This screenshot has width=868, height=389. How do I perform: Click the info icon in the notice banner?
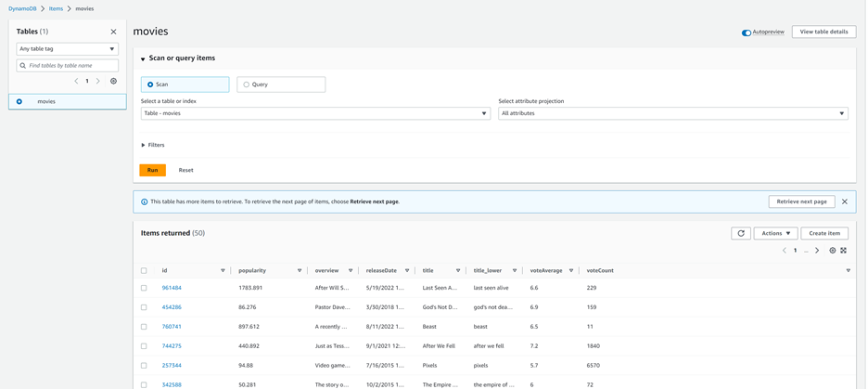145,201
